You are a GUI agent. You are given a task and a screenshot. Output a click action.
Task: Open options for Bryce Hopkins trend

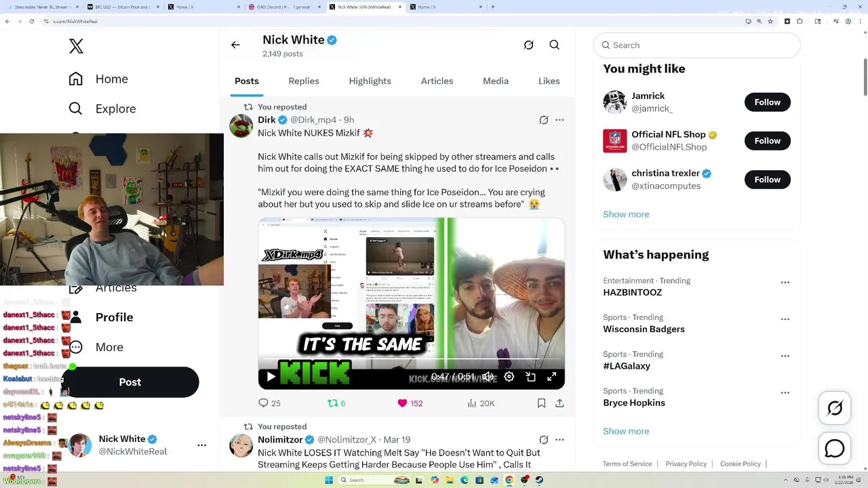[785, 392]
